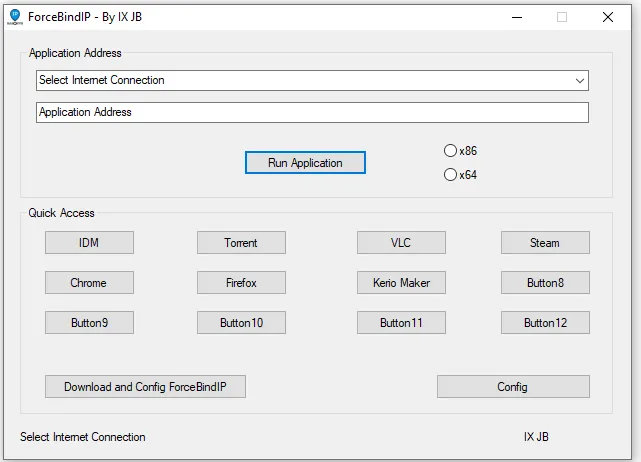Minimize the ForceBindIP window

(517, 17)
